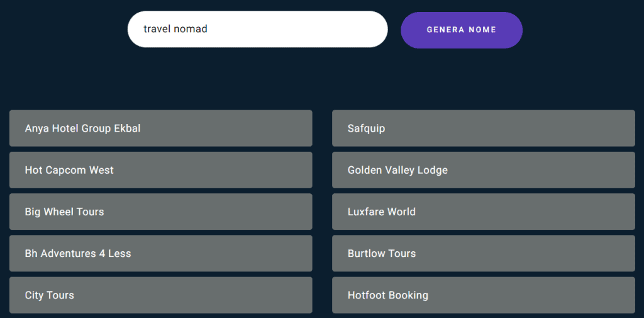This screenshot has height=318, width=644.
Task: Select the 'Anya Hotel Group Ekbal' result
Action: [x=160, y=128]
